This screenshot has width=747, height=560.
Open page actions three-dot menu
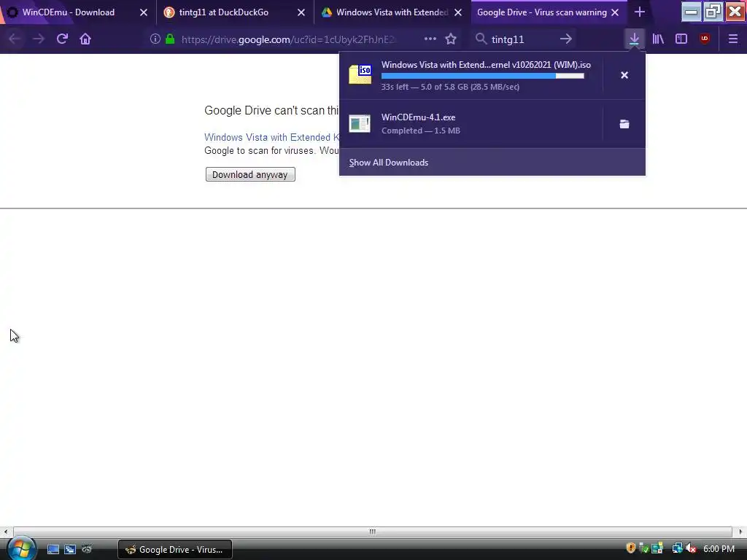point(430,39)
